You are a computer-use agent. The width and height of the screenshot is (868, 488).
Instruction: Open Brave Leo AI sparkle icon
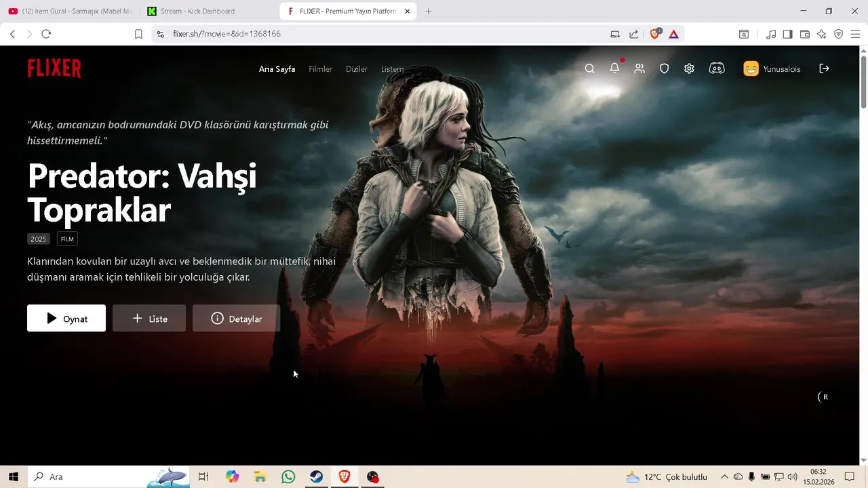point(821,34)
